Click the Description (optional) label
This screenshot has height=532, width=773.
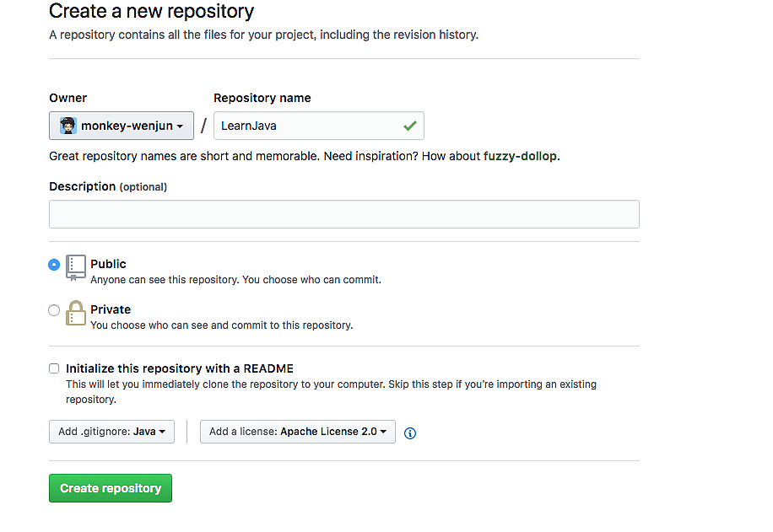[107, 186]
